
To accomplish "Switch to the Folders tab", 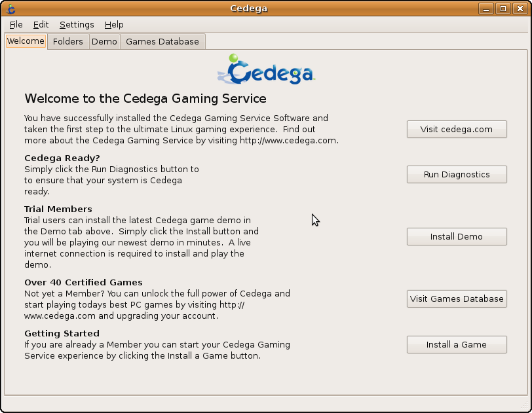I will coord(68,41).
